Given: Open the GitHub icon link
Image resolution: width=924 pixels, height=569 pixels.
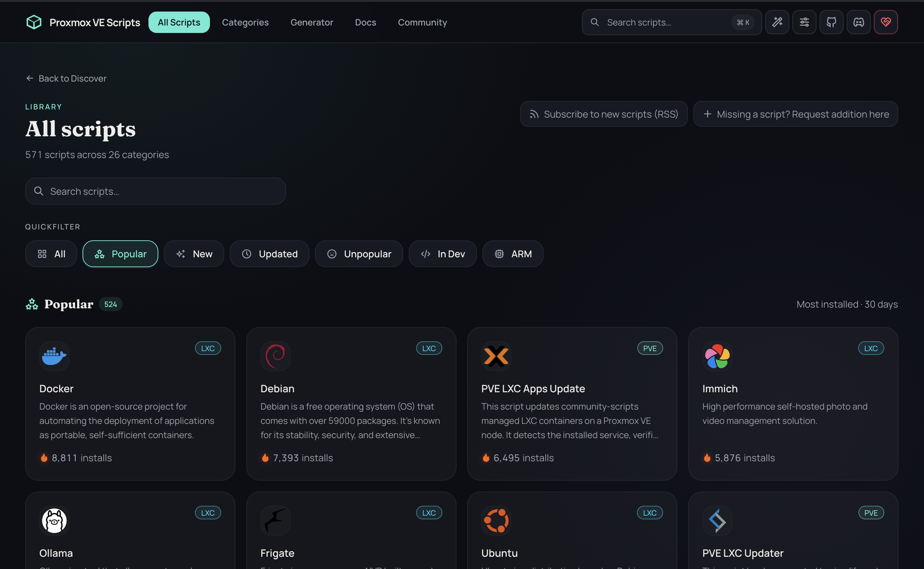Looking at the screenshot, I should 831,22.
